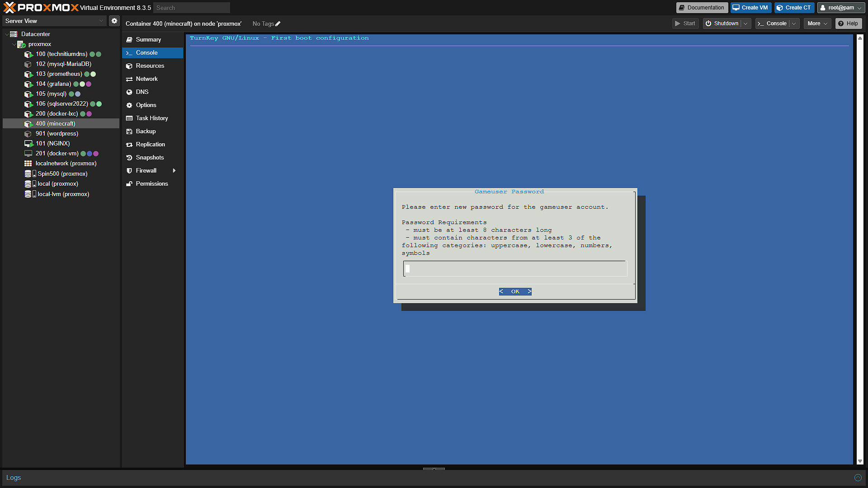
Task: Collapse the proxmox node tree
Action: click(14, 44)
